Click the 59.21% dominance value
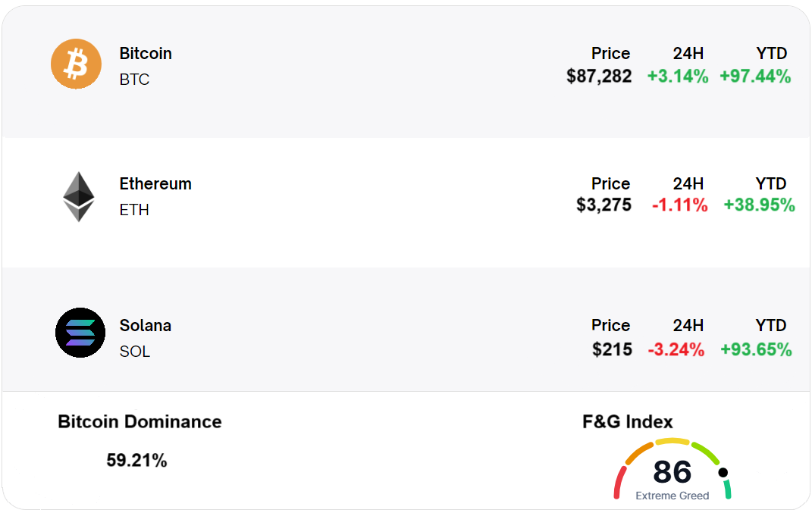This screenshot has width=812, height=513. pyautogui.click(x=136, y=460)
